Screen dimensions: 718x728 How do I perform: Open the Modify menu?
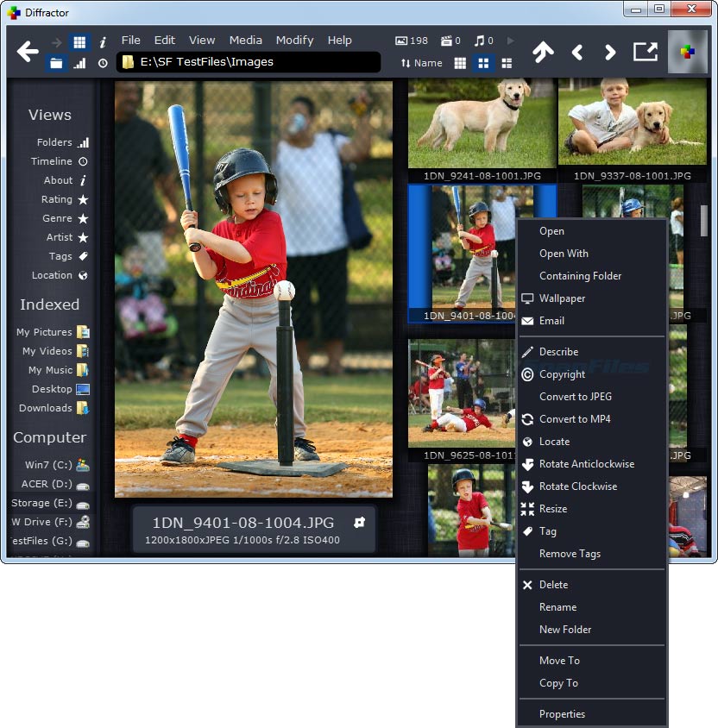(294, 41)
